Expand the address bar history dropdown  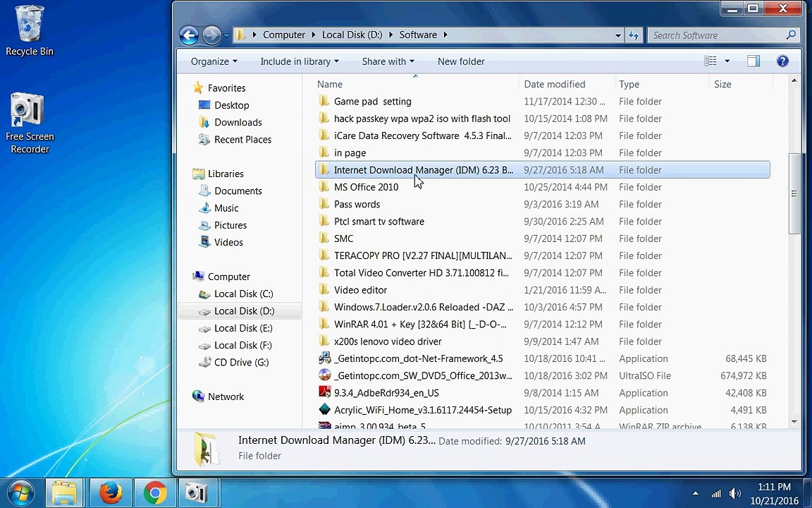click(617, 35)
